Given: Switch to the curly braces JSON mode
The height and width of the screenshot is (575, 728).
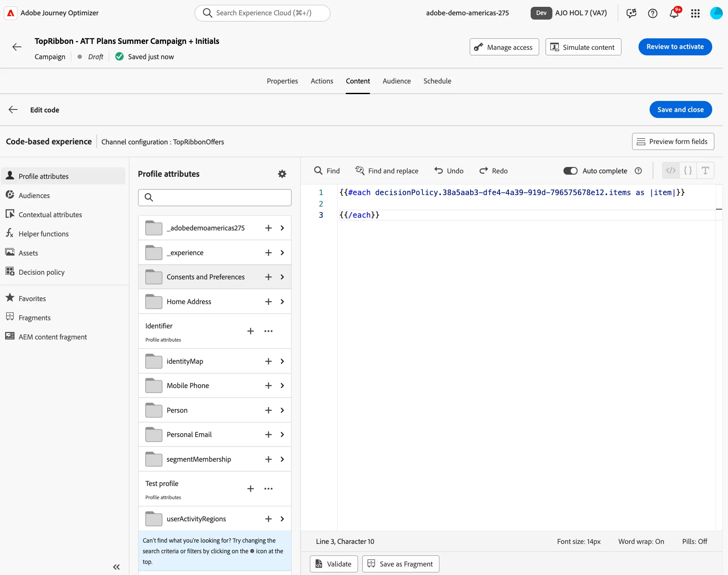Looking at the screenshot, I should point(688,171).
